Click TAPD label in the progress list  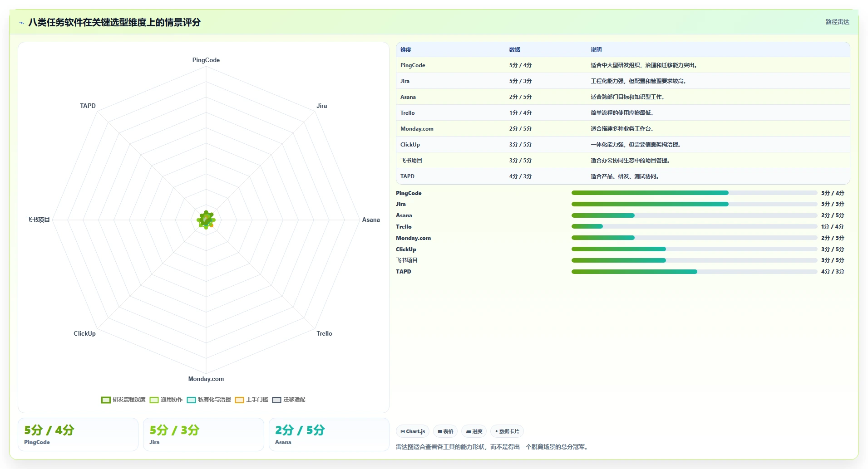click(x=404, y=272)
